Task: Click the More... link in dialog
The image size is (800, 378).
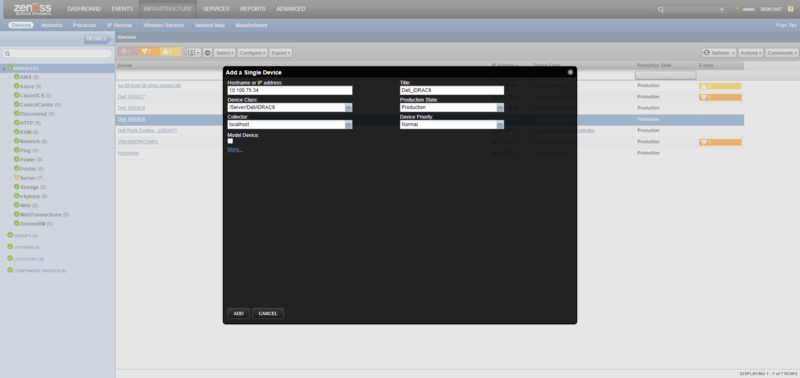Action: 235,149
